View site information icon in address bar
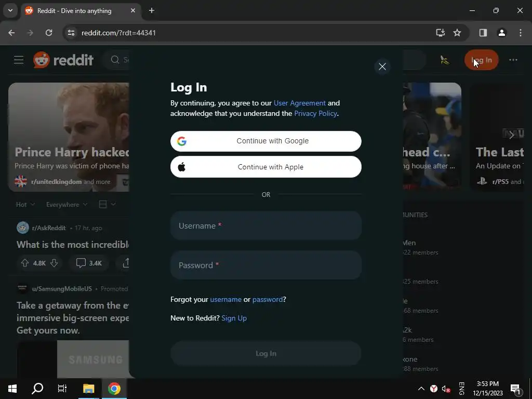Viewport: 532px width, 399px height. (x=71, y=33)
